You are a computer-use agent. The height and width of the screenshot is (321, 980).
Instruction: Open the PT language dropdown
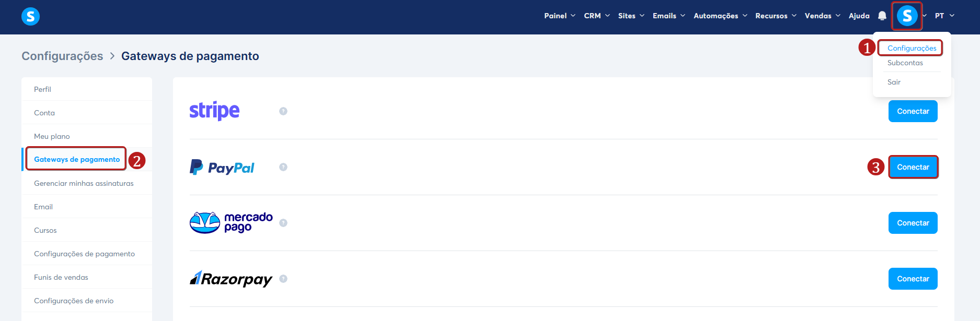(945, 16)
